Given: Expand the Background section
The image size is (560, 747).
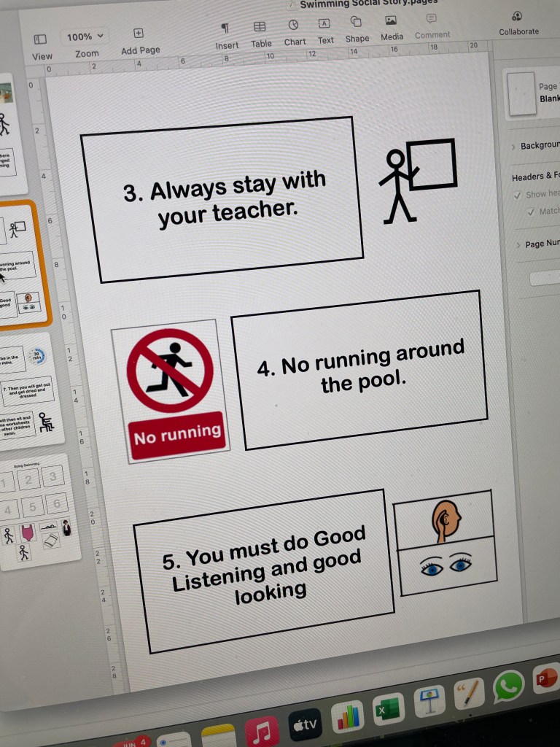Looking at the screenshot, I should (x=514, y=146).
